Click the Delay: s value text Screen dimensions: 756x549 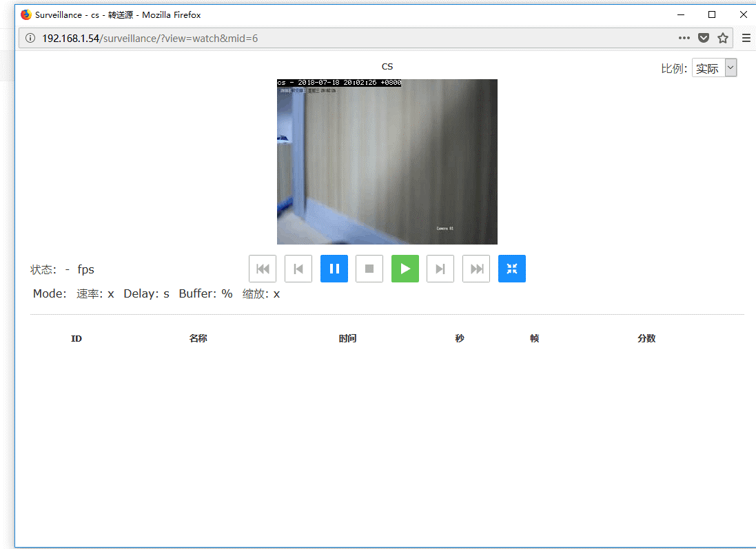pos(146,293)
